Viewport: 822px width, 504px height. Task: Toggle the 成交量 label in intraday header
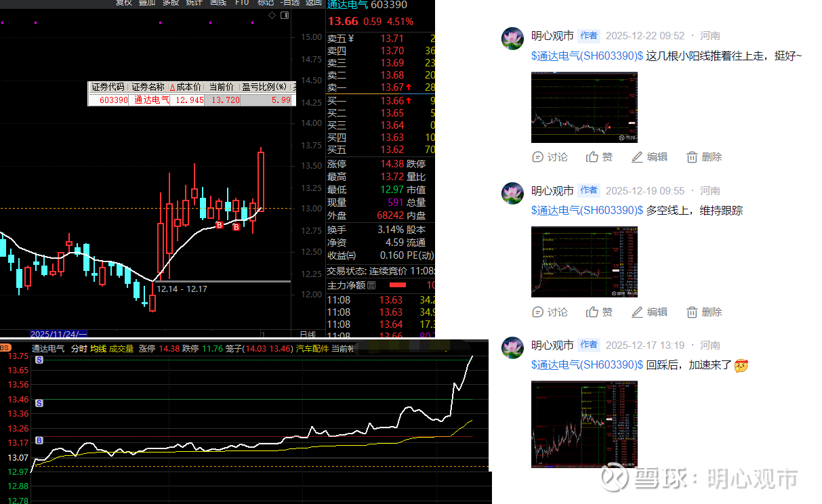(121, 349)
